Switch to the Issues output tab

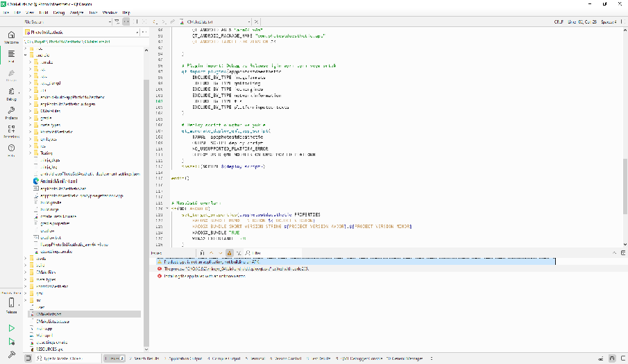point(114,358)
